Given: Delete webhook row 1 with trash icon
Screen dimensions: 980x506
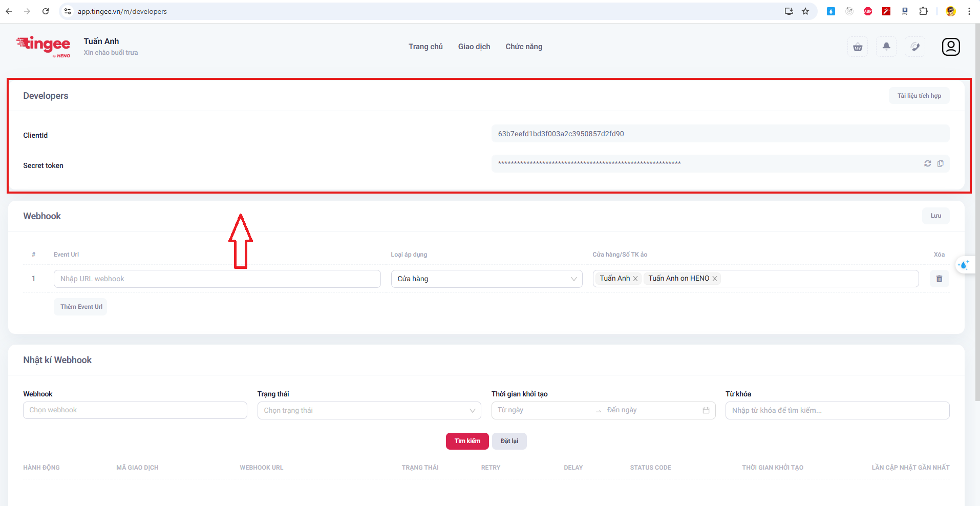Looking at the screenshot, I should (939, 279).
